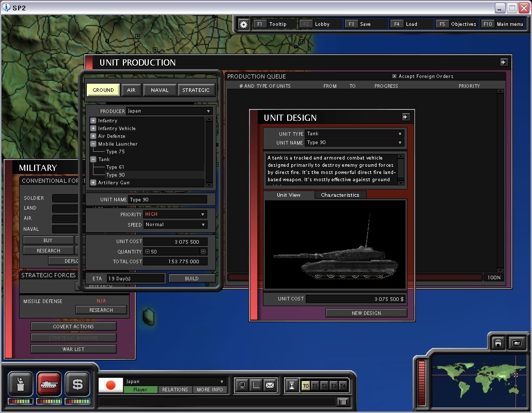Select the Air tab
This screenshot has width=532, height=413.
(131, 90)
